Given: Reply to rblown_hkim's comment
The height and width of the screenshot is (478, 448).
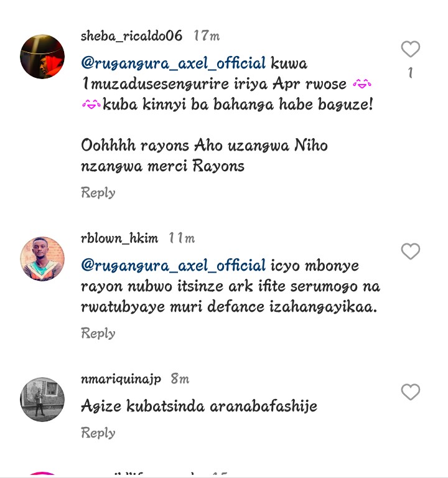Looking at the screenshot, I should pyautogui.click(x=98, y=333).
